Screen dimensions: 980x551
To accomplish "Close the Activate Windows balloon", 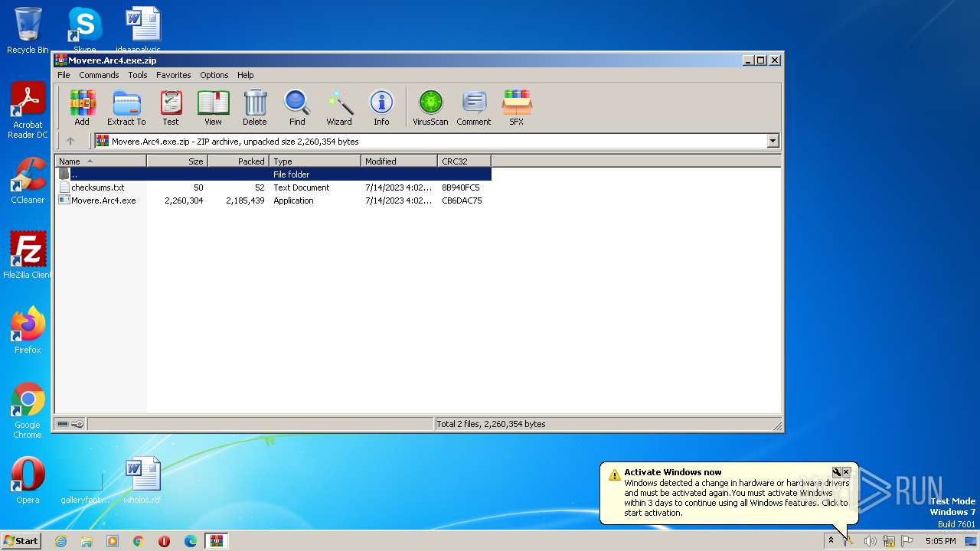I will point(846,472).
